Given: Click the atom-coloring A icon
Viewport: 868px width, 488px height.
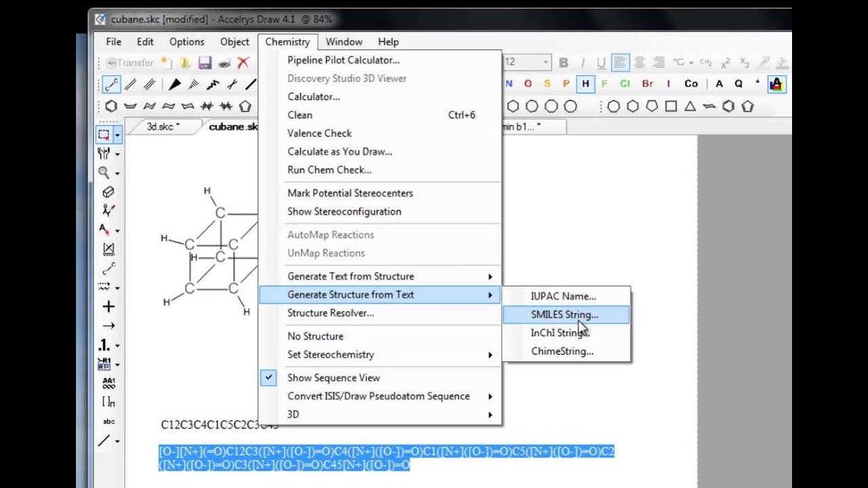Looking at the screenshot, I should tap(776, 84).
